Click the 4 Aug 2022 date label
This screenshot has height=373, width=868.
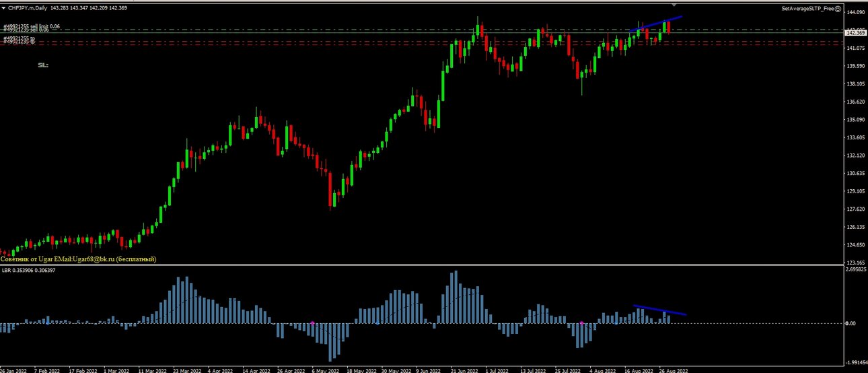[603, 370]
